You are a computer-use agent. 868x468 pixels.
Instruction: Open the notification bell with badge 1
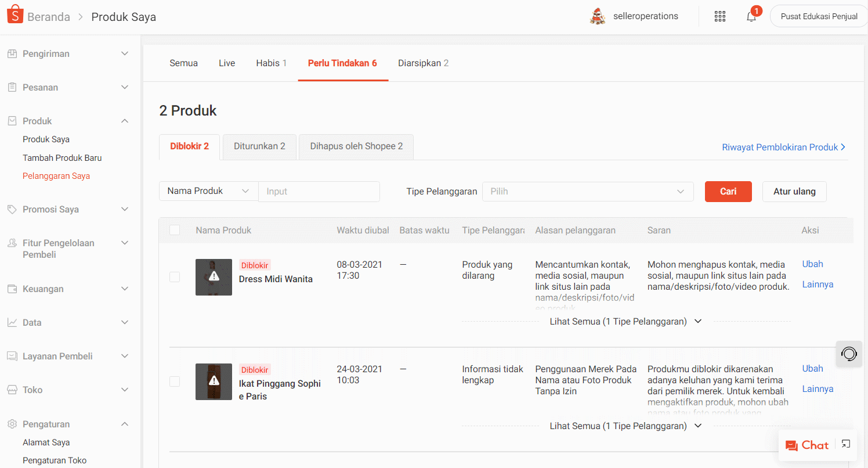(x=751, y=16)
